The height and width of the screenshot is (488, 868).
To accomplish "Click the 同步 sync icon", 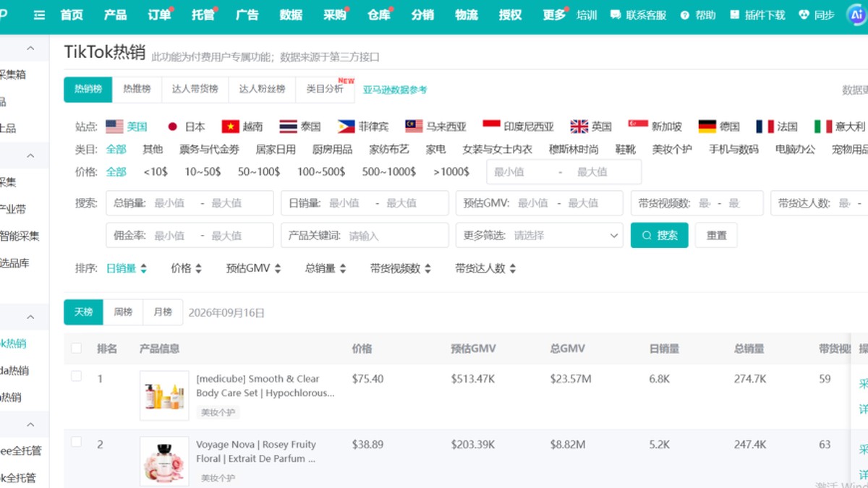I will click(804, 15).
